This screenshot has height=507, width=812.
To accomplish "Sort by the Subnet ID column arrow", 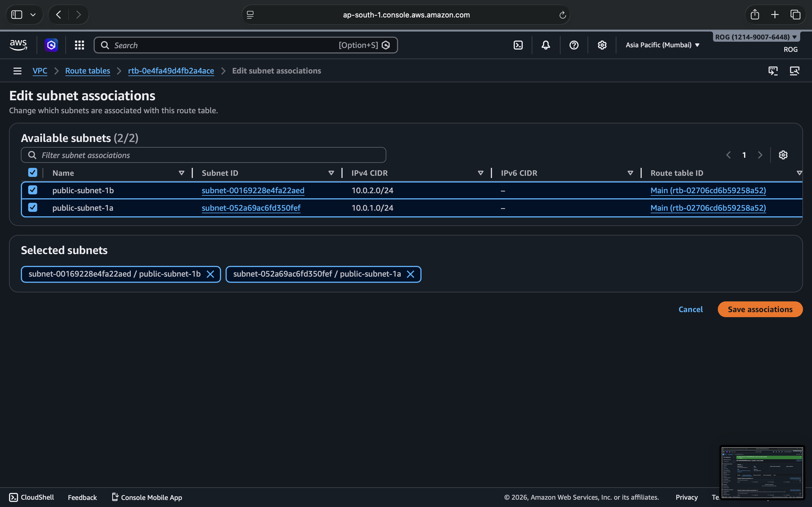I will coord(331,173).
